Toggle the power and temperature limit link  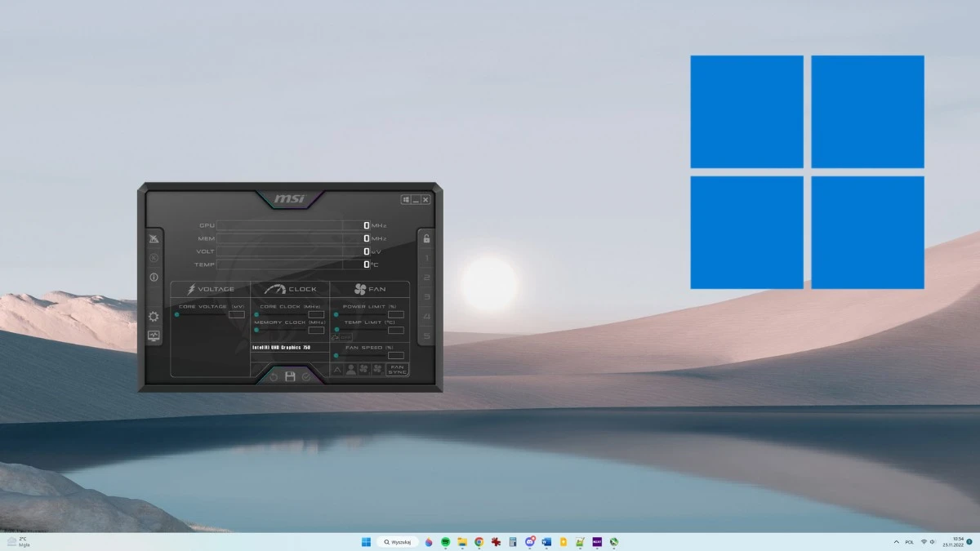[336, 336]
